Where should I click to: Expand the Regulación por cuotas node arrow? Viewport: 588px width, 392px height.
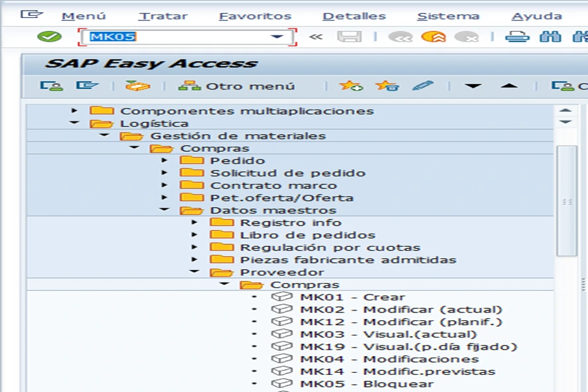click(x=194, y=247)
